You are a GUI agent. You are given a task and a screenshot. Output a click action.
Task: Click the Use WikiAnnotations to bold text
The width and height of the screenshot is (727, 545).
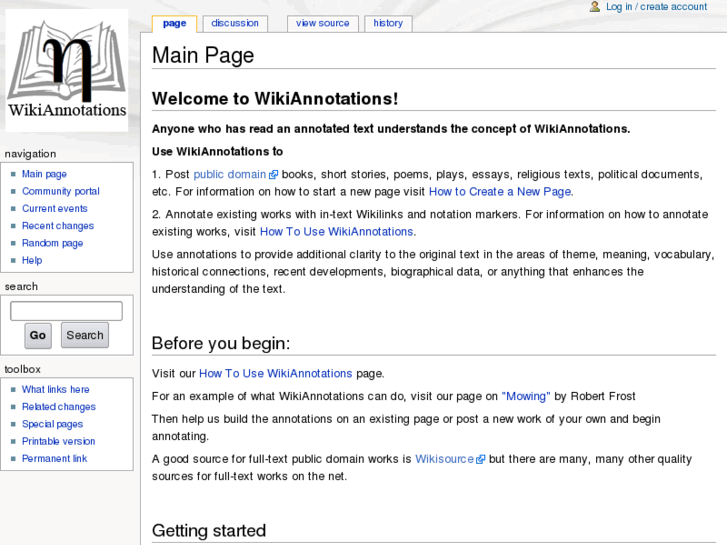[217, 152]
